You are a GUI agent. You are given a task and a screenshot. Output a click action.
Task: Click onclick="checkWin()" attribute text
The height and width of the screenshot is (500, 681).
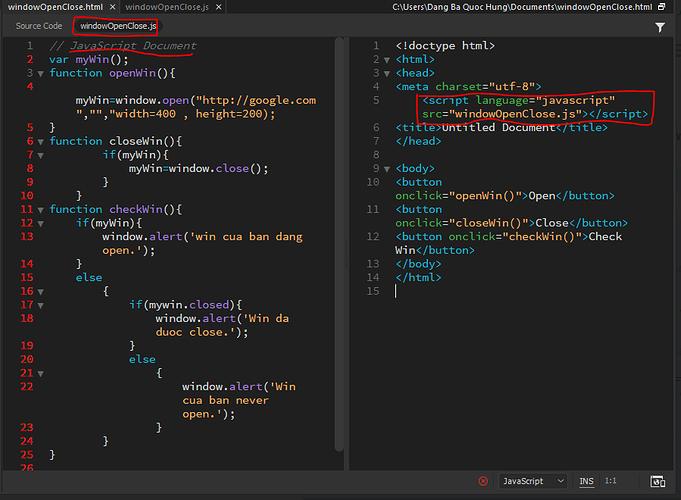515,236
